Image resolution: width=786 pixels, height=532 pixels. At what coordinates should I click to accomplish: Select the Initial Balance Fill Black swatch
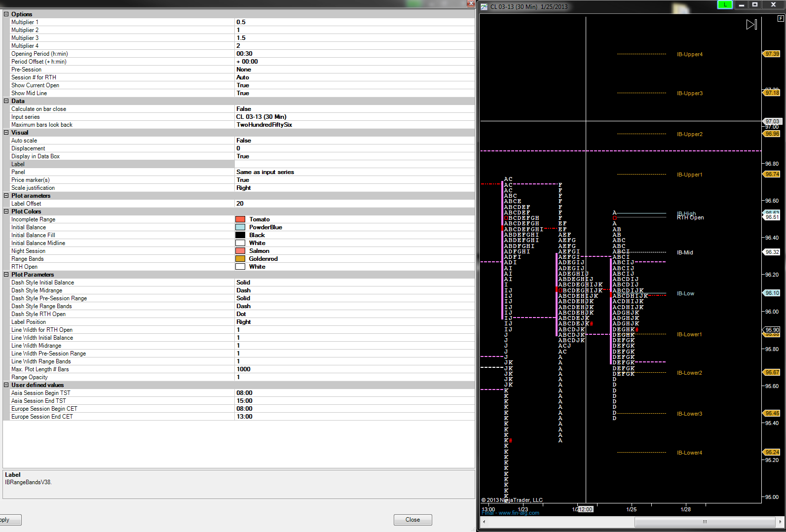coord(240,235)
